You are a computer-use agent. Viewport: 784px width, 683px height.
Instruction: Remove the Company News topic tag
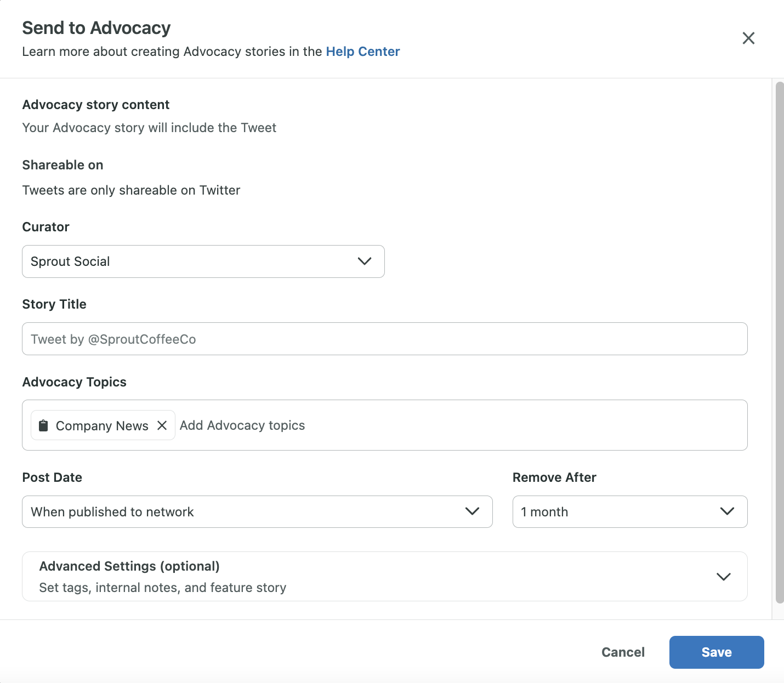tap(162, 425)
